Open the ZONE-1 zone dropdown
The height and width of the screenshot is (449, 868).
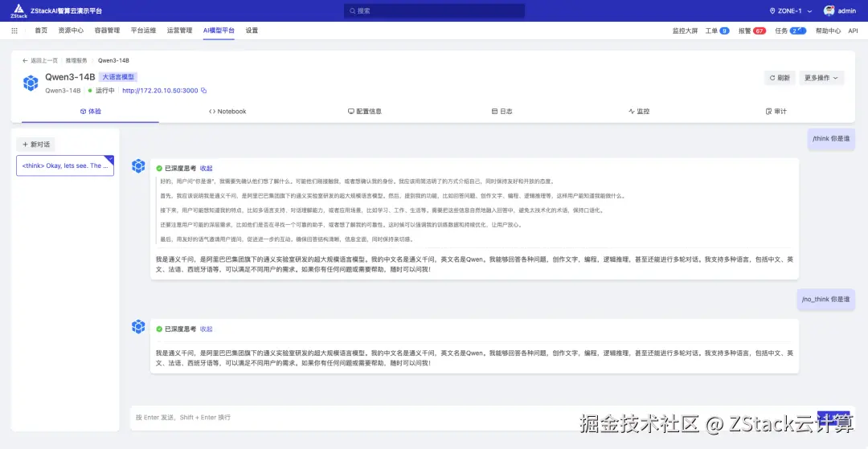click(791, 10)
